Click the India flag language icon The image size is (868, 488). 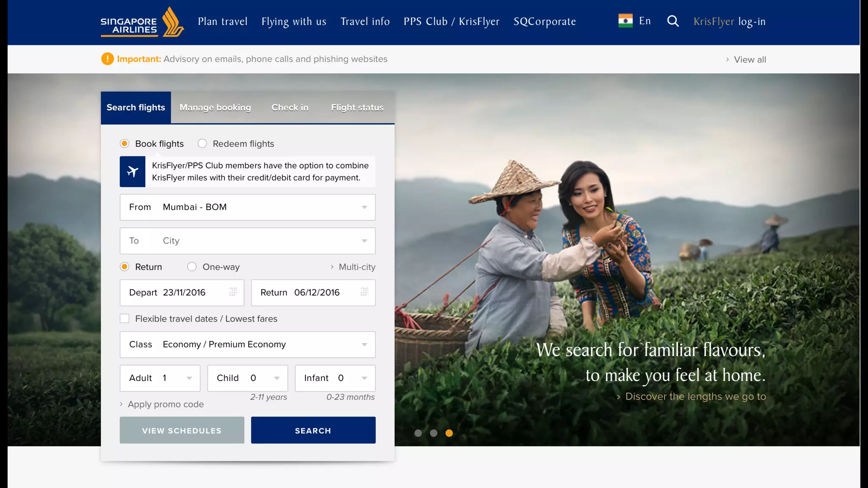click(625, 21)
